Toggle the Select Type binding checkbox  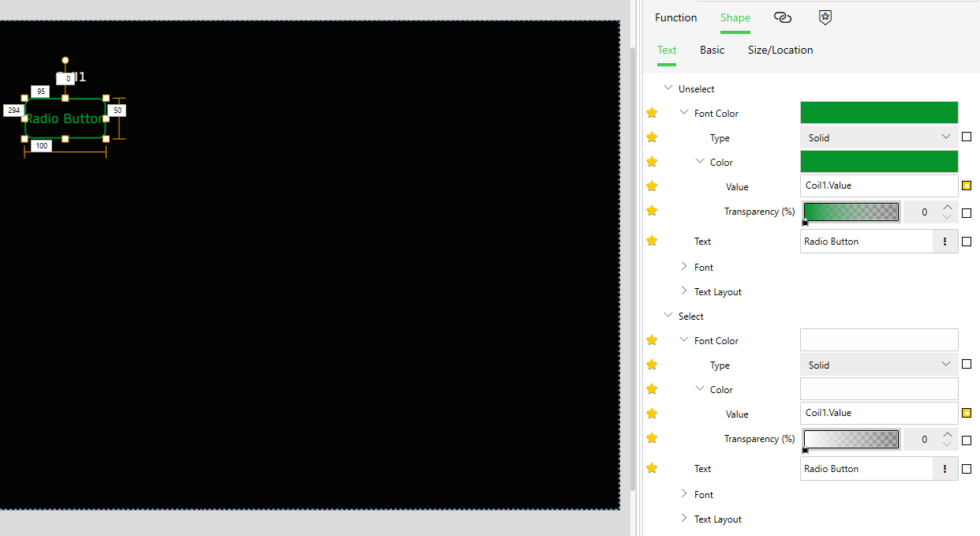click(x=967, y=365)
